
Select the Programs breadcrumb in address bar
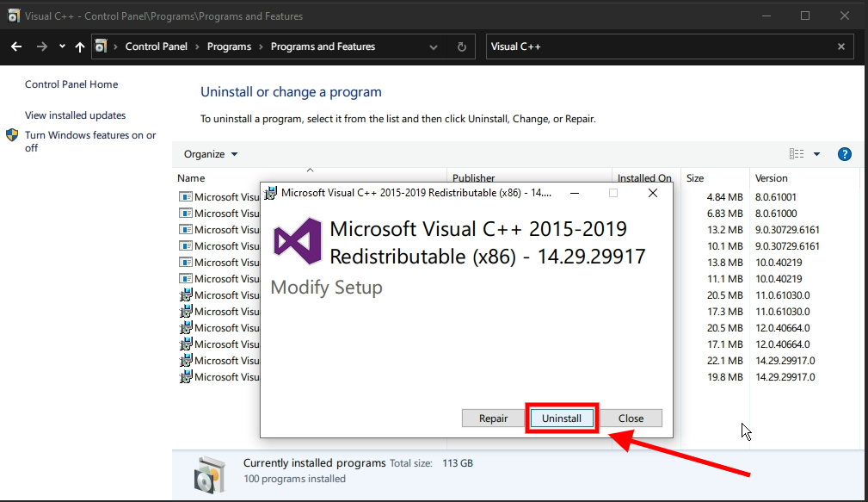coord(229,46)
